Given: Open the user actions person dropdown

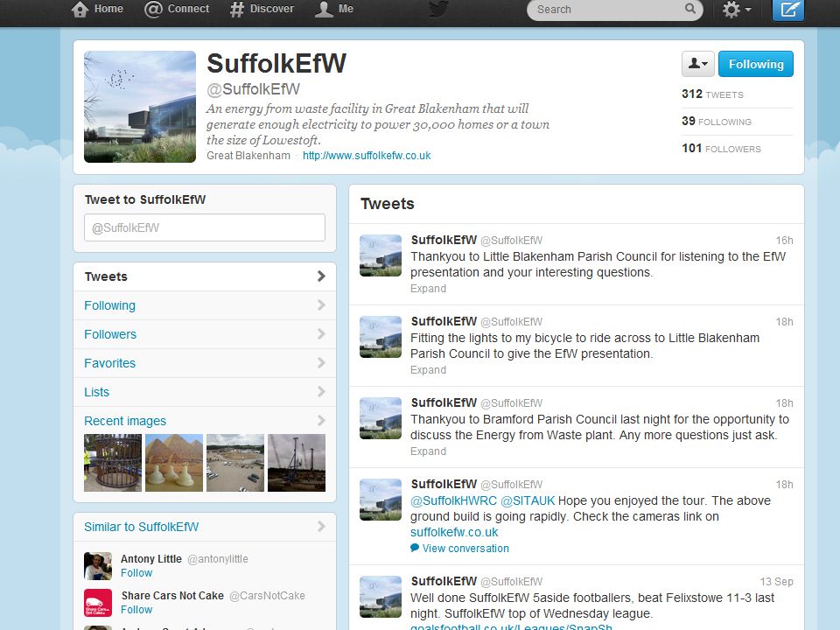Looking at the screenshot, I should [697, 64].
